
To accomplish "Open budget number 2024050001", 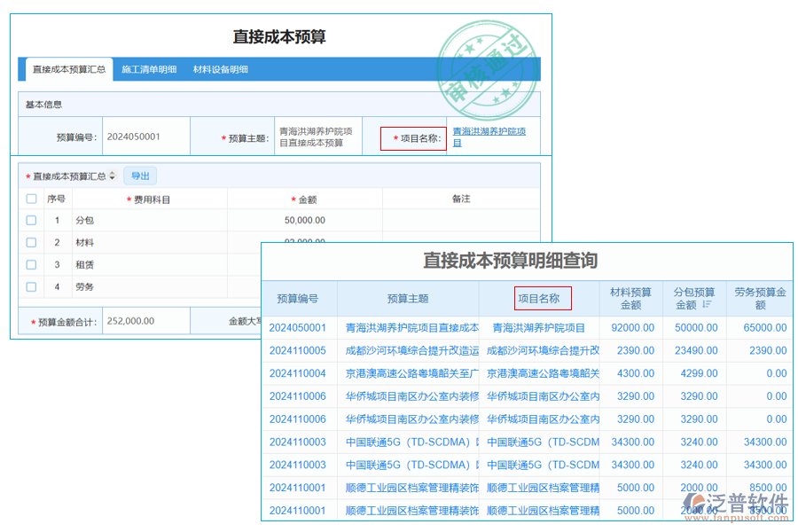I will (296, 327).
